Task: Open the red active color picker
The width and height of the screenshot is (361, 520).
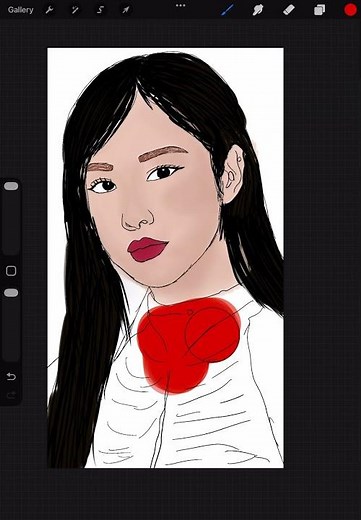Action: click(x=350, y=10)
